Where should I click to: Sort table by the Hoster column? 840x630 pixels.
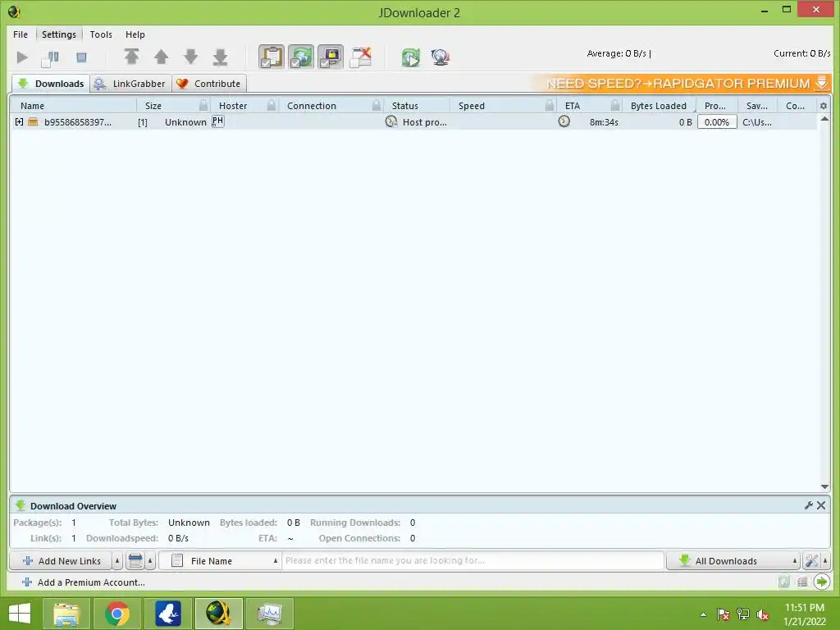[x=244, y=106]
